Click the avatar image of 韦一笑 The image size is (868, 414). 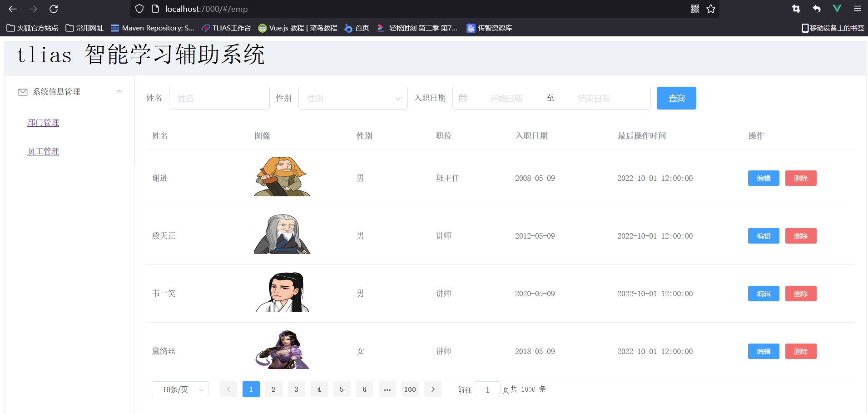coord(282,292)
